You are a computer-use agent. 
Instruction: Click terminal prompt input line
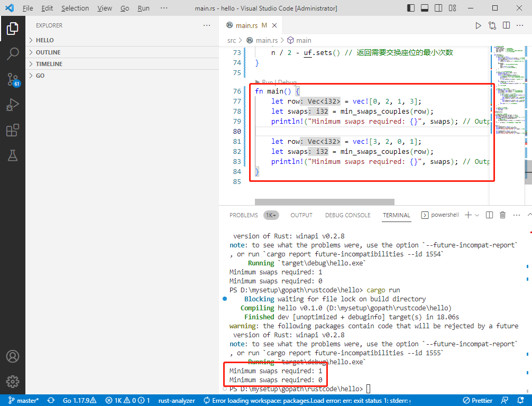coord(369,389)
